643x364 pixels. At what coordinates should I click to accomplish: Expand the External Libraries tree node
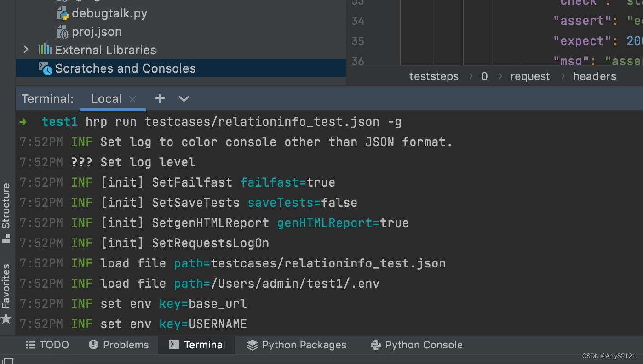26,50
